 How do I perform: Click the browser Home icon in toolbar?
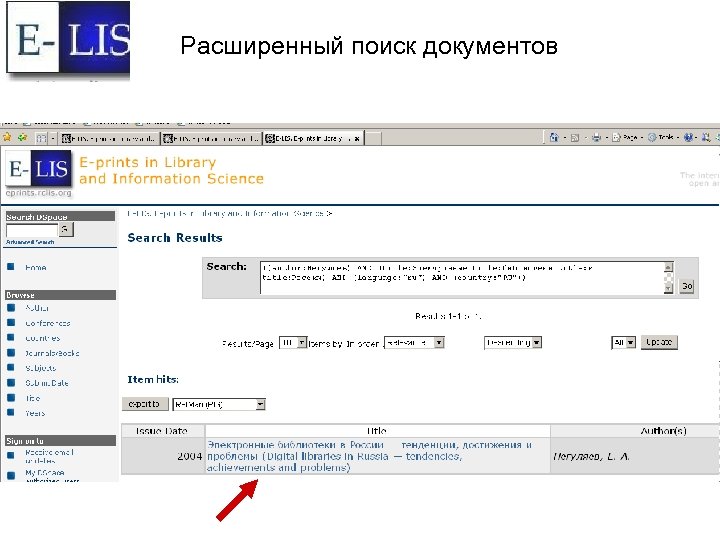[x=554, y=137]
